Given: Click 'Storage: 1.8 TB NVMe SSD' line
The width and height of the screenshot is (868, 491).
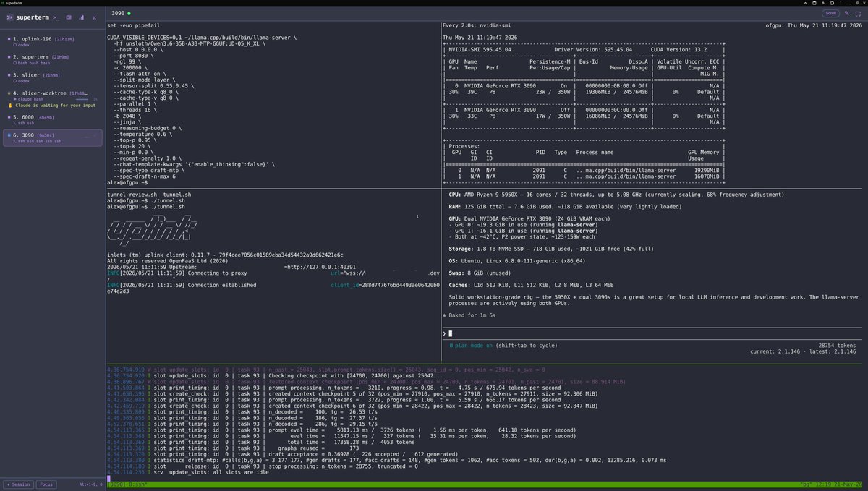Looking at the screenshot, I should [x=551, y=248].
